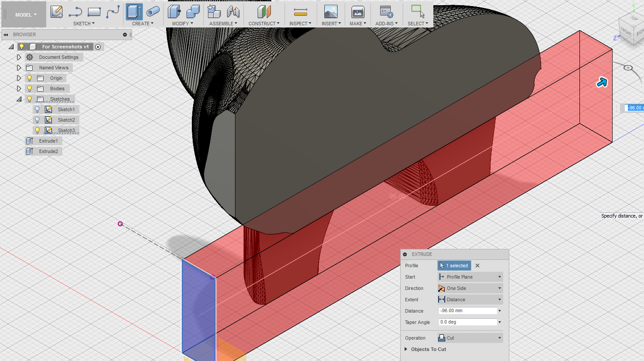The width and height of the screenshot is (644, 361).
Task: Toggle visibility lightbulb of root component
Action: click(x=21, y=47)
